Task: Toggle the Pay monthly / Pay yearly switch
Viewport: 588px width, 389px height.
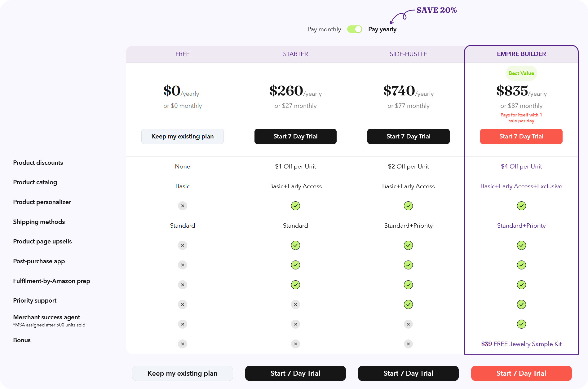Action: tap(354, 29)
